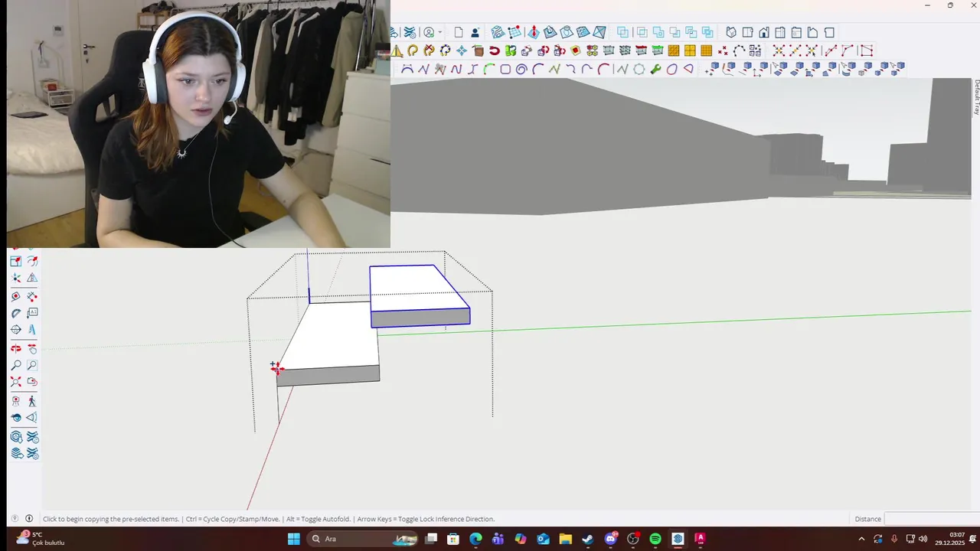Switch to Front view house icon
The image size is (980, 551).
click(x=764, y=32)
